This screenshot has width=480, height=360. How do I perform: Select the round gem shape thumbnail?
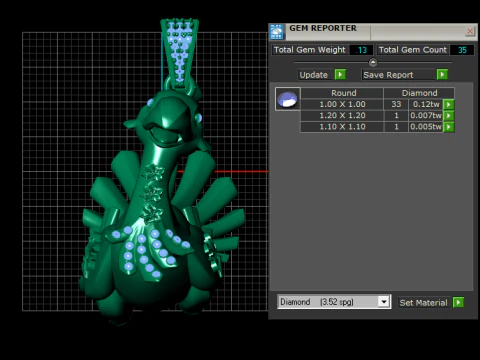coord(287,99)
